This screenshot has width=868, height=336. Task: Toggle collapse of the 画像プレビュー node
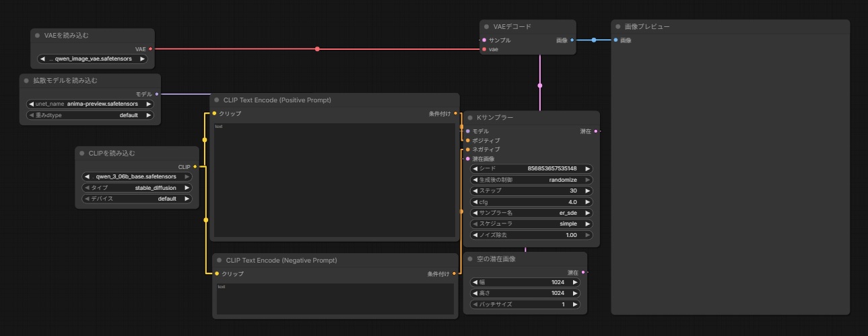pyautogui.click(x=617, y=27)
